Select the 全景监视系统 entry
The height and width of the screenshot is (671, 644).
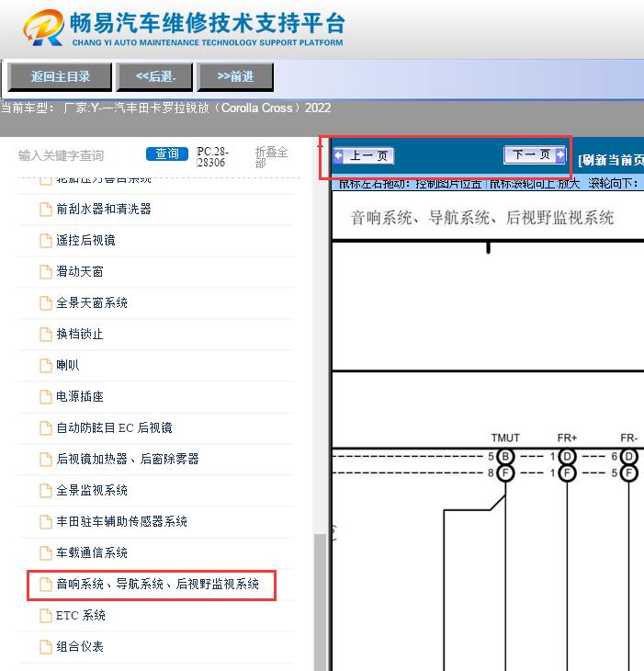92,491
